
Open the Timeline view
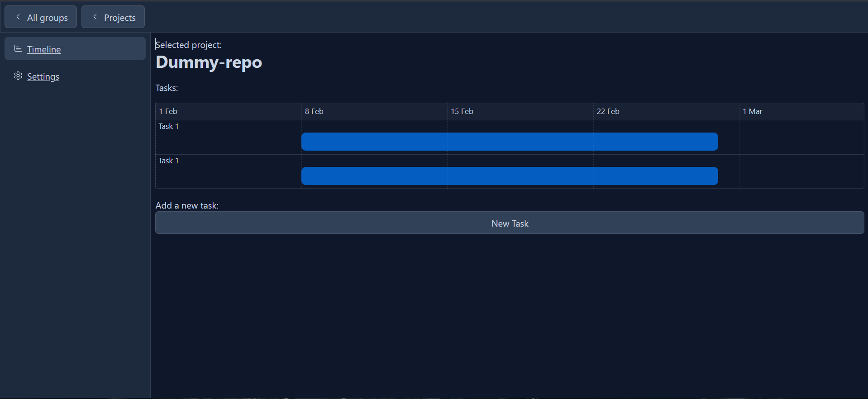pos(43,49)
